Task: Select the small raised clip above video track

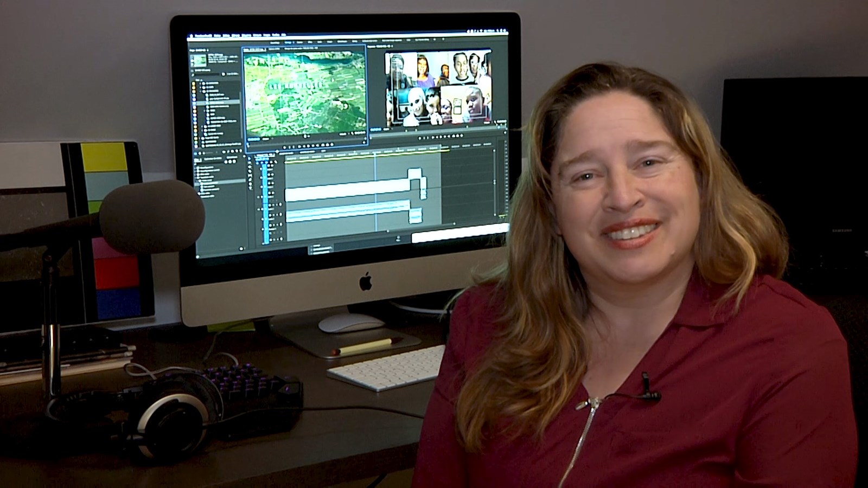Action: pyautogui.click(x=415, y=174)
